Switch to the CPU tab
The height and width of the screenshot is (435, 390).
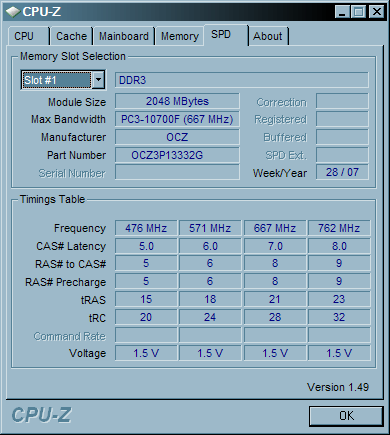click(29, 36)
